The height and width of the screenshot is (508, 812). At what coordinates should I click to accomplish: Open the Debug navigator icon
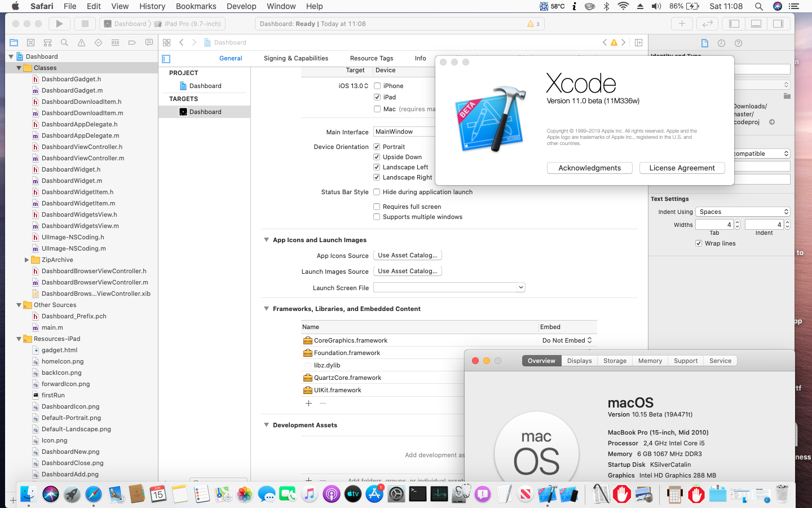point(115,42)
